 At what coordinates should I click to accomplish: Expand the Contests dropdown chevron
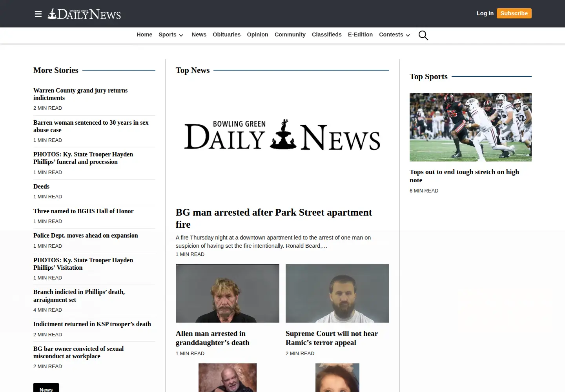coord(408,35)
